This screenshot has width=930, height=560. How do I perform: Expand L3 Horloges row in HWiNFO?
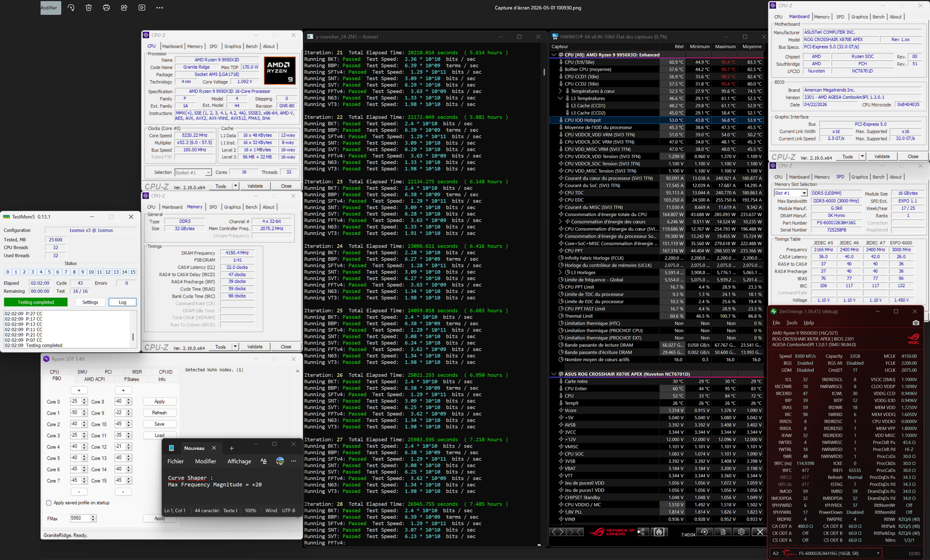coord(560,272)
